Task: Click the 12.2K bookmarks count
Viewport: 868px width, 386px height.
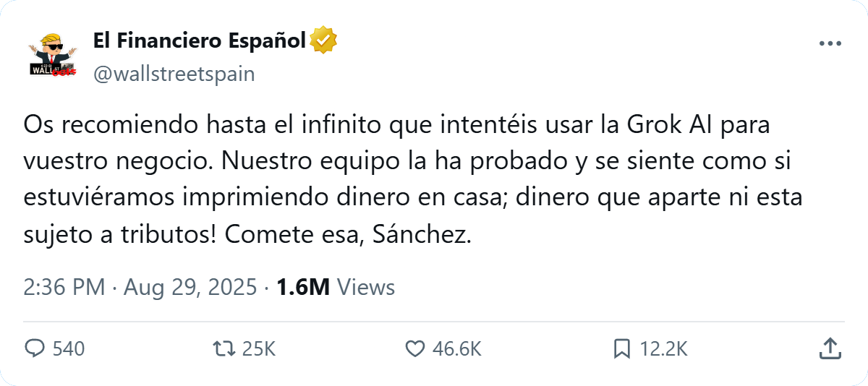Action: point(663,349)
